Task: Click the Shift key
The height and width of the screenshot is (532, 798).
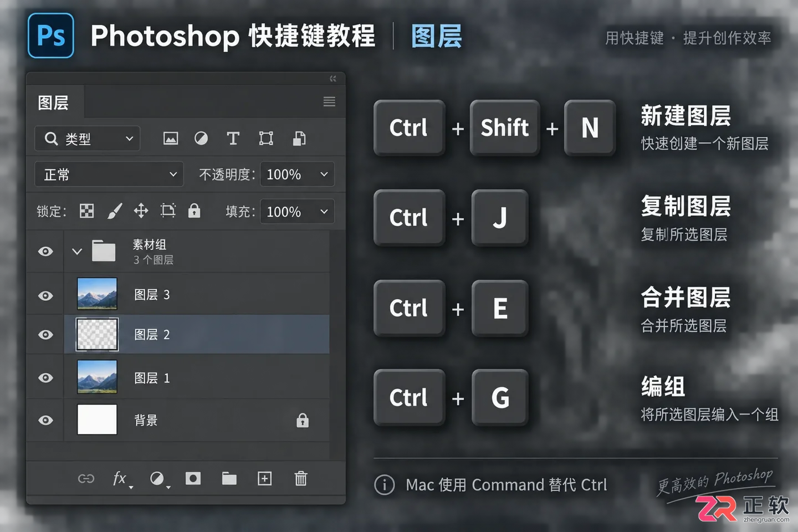Action: 504,128
